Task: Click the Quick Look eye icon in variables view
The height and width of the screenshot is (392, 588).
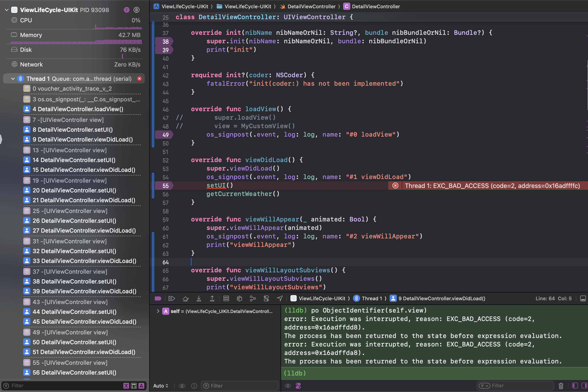Action: [182, 386]
